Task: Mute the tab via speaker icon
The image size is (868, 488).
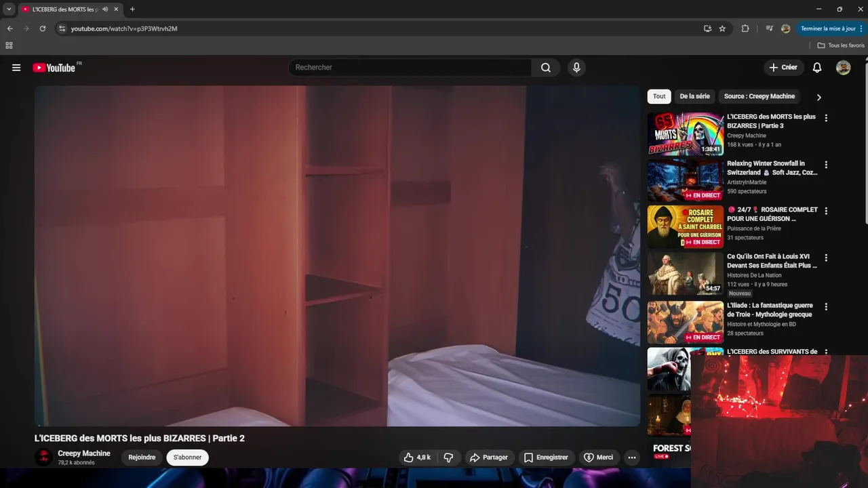Action: click(x=105, y=9)
